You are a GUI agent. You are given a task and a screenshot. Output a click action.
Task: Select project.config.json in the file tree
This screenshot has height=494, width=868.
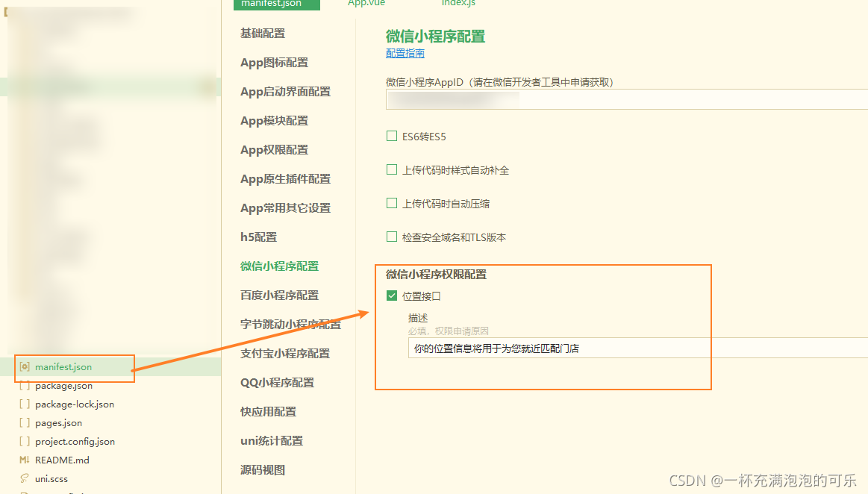tap(75, 442)
